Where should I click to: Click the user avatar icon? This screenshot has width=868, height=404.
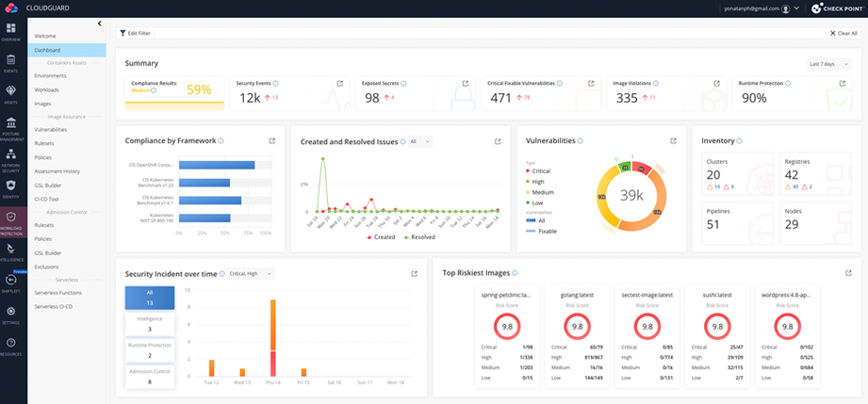tap(785, 8)
